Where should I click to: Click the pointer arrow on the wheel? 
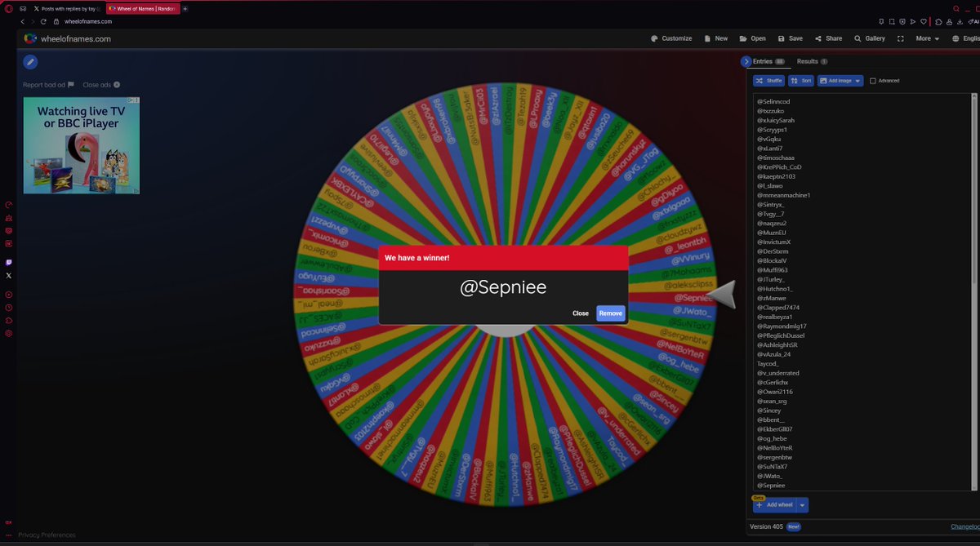(721, 295)
